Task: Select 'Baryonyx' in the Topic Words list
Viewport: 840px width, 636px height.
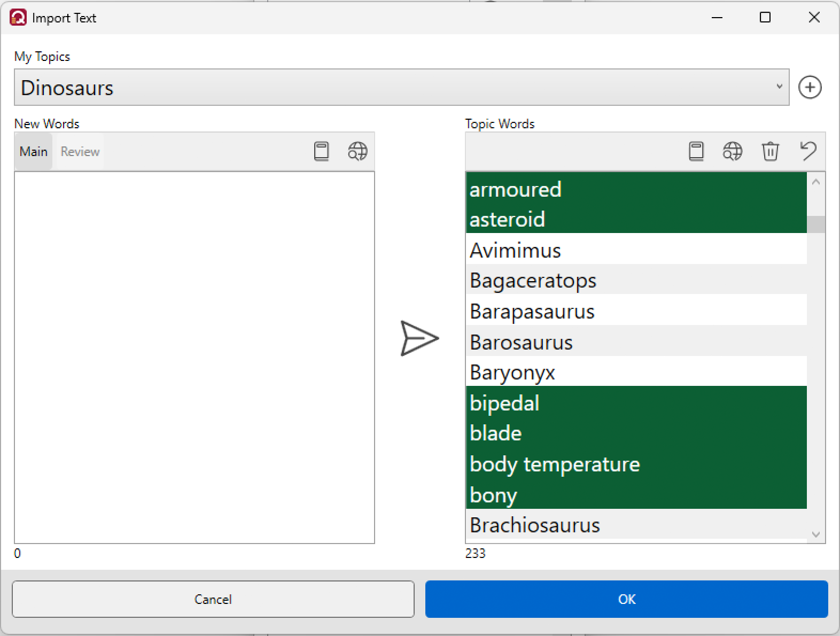Action: click(x=636, y=372)
